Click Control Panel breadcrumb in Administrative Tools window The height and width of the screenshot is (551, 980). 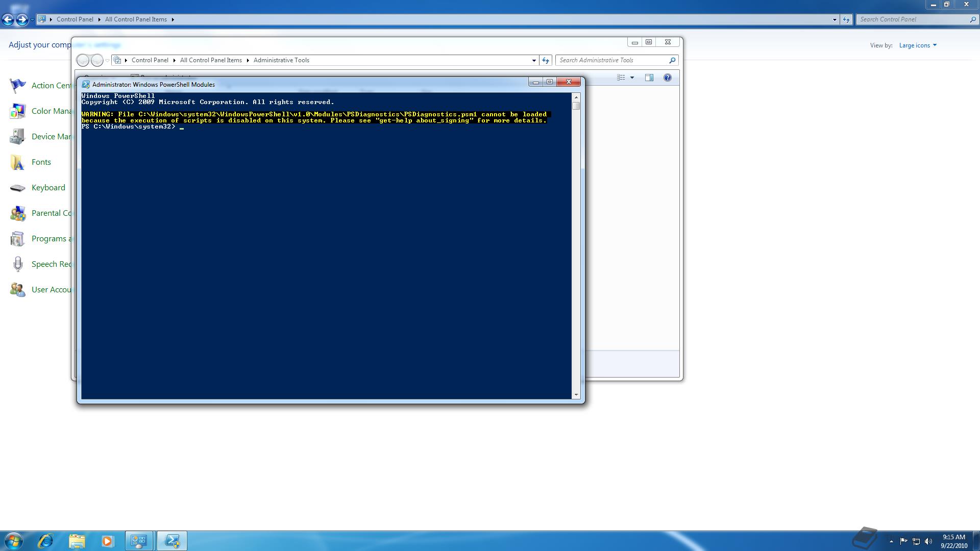[x=150, y=60]
